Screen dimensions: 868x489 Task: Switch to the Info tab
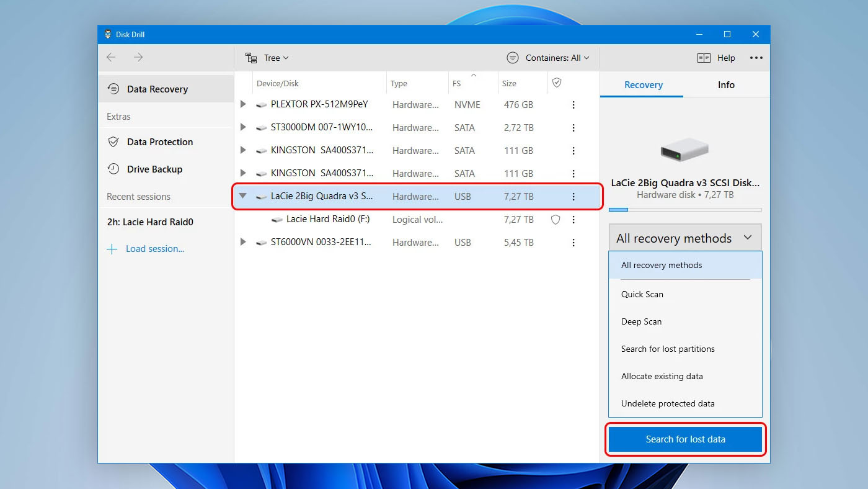tap(726, 85)
